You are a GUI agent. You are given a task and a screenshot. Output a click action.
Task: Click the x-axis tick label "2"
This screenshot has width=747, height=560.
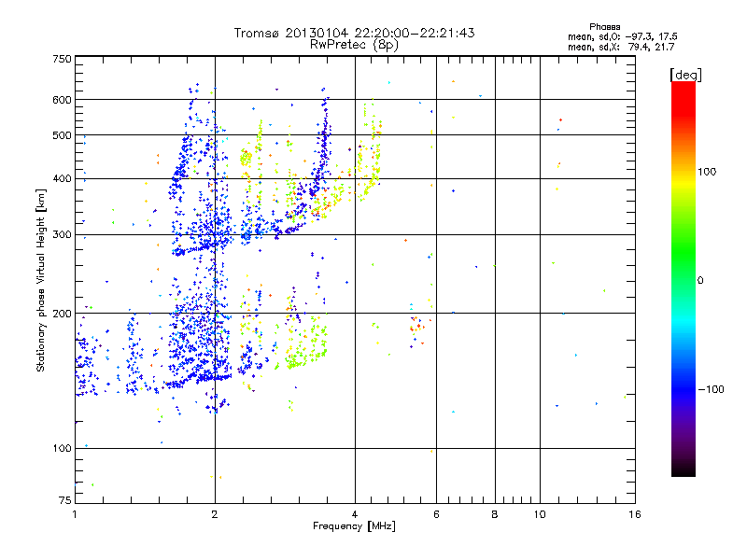[x=215, y=514]
